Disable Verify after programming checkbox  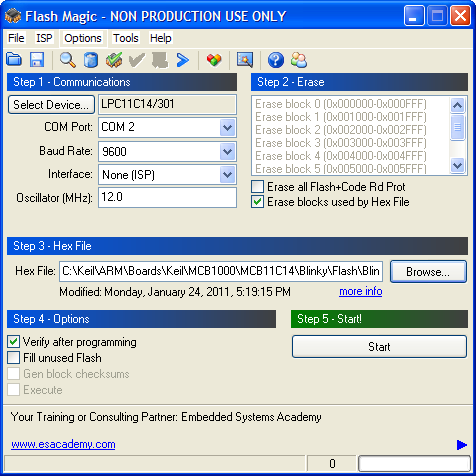tap(13, 342)
